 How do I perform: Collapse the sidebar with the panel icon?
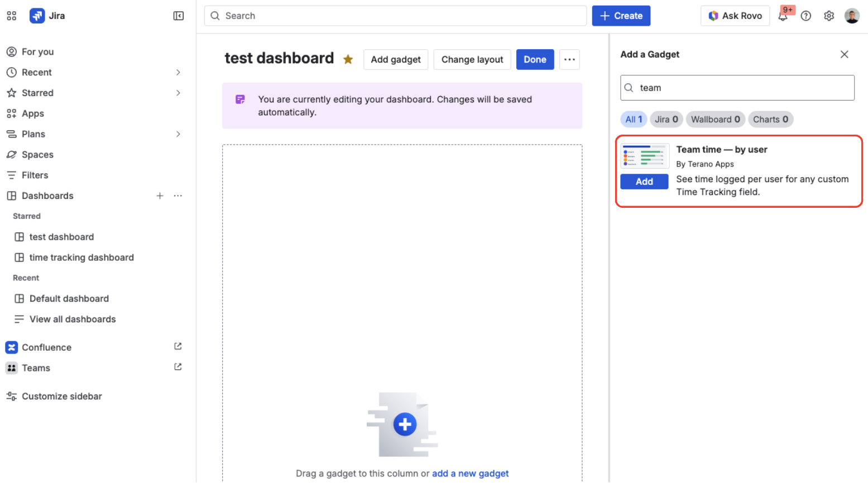tap(178, 16)
